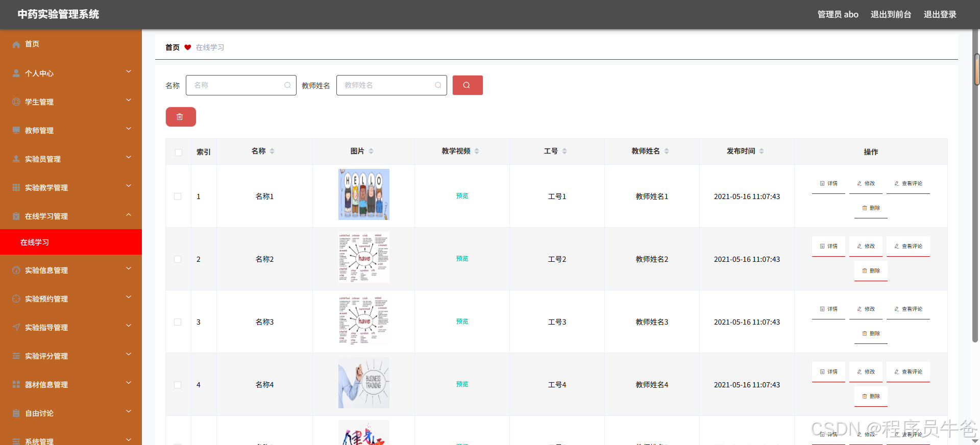This screenshot has height=445, width=980.
Task: Check the checkbox for row 名称4
Action: [x=178, y=385]
